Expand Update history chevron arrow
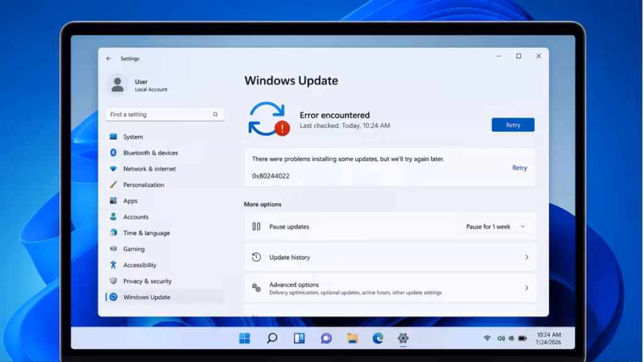Viewport: 644px width, 362px height. click(x=526, y=257)
